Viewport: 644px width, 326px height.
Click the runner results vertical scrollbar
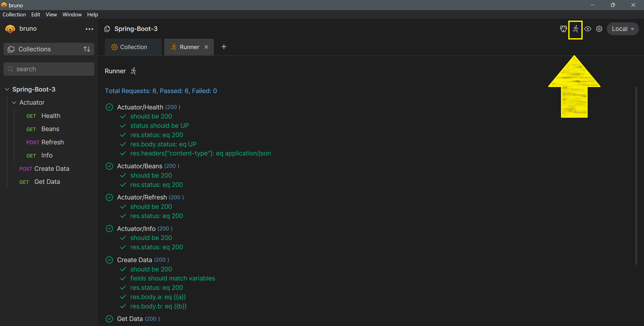[636, 175]
